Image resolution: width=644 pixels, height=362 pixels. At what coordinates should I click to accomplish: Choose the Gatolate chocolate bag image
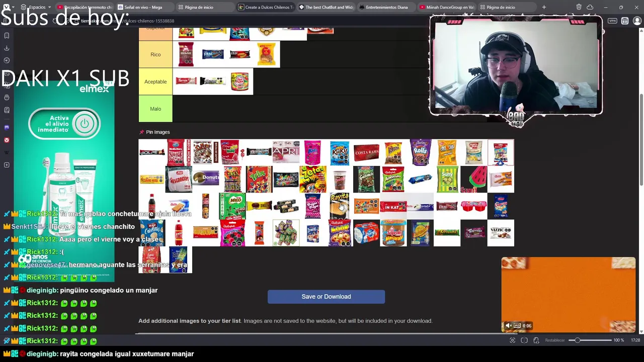(x=366, y=179)
